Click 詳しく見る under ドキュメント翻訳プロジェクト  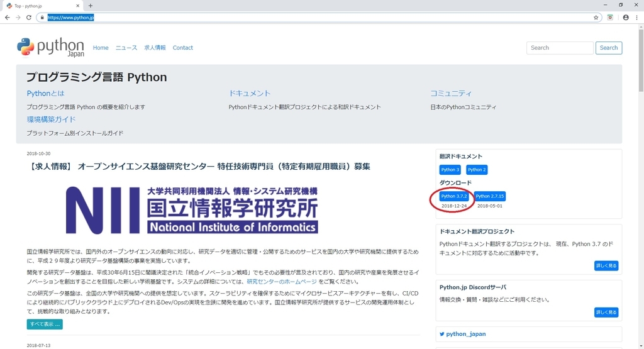point(606,265)
